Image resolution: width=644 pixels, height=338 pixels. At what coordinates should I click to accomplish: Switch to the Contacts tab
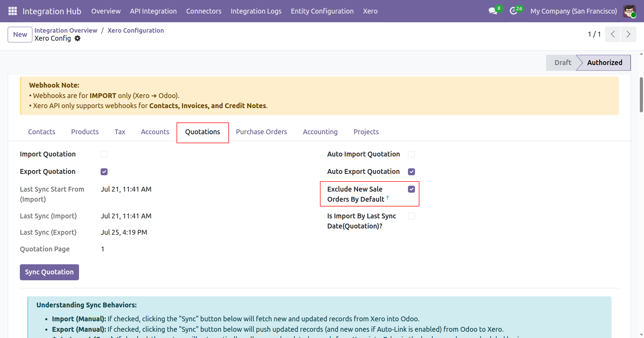(x=42, y=132)
